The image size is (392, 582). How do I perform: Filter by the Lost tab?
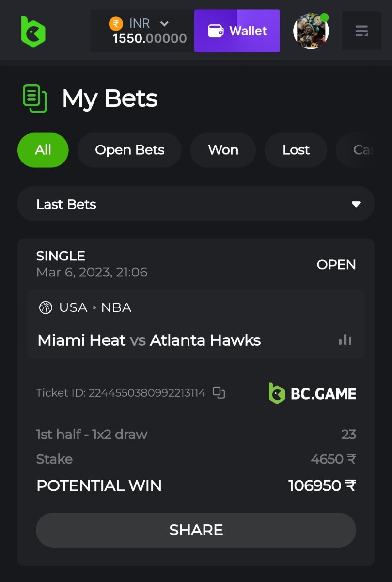click(x=296, y=150)
